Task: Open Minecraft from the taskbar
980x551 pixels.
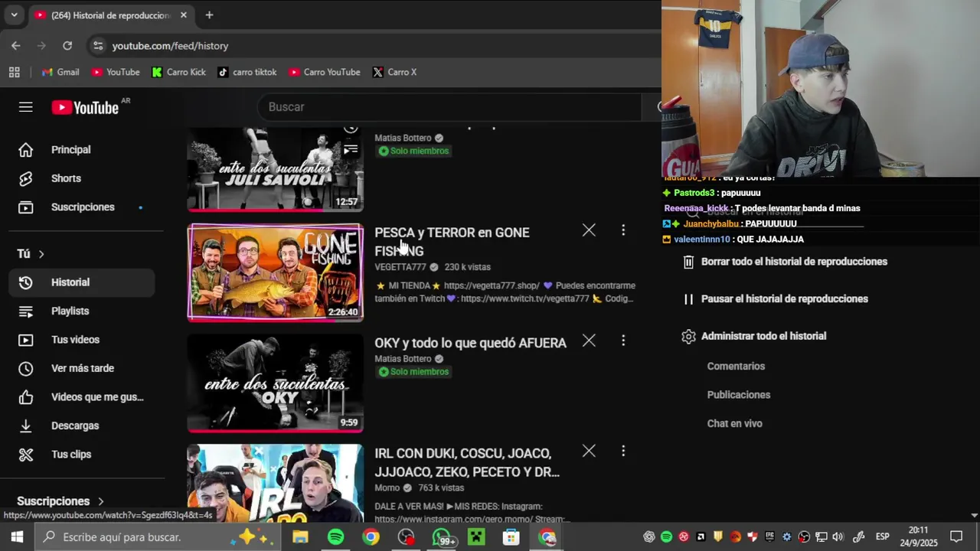Action: [477, 537]
